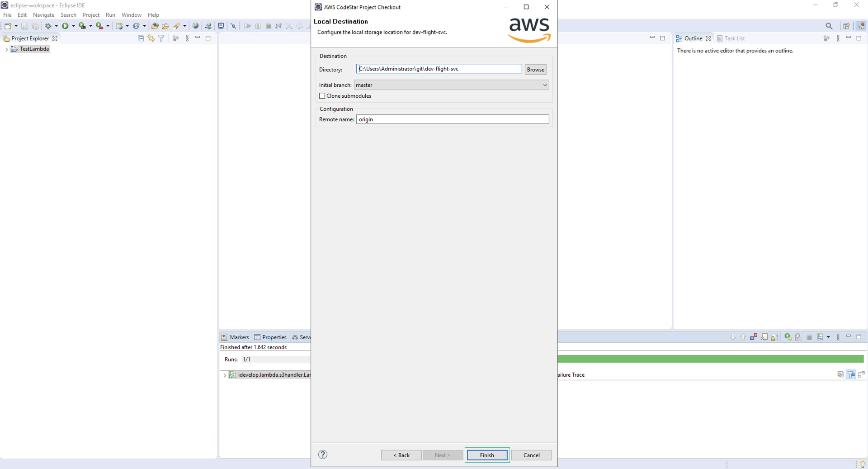Toggle Link with Editor in Project Explorer
The image size is (868, 469).
coord(151,38)
